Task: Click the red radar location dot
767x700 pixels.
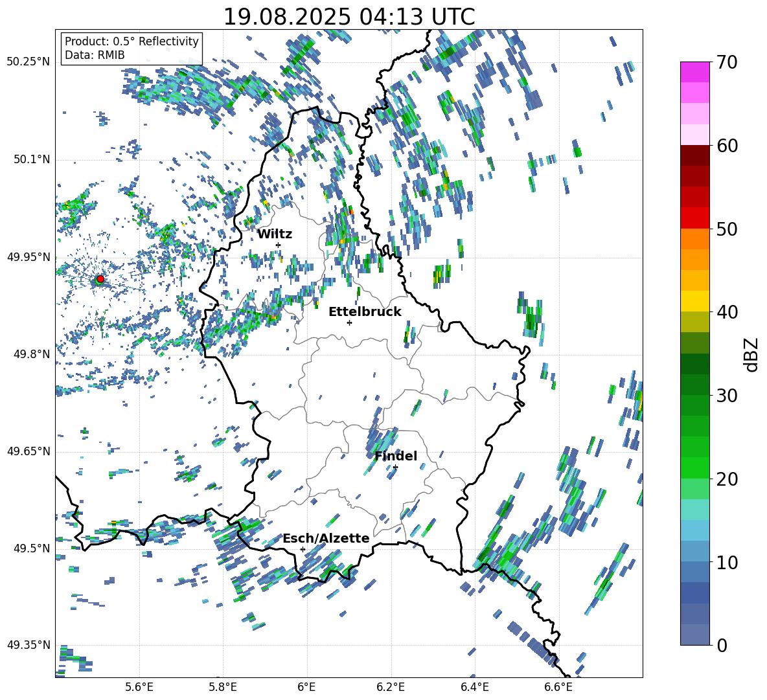Action: [x=100, y=278]
